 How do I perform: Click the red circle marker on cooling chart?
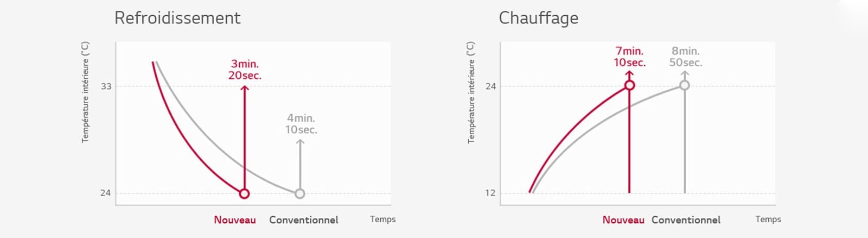coord(244,193)
